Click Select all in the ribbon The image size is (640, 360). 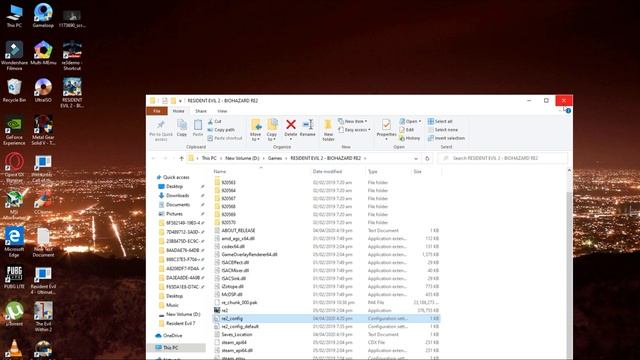coord(440,121)
